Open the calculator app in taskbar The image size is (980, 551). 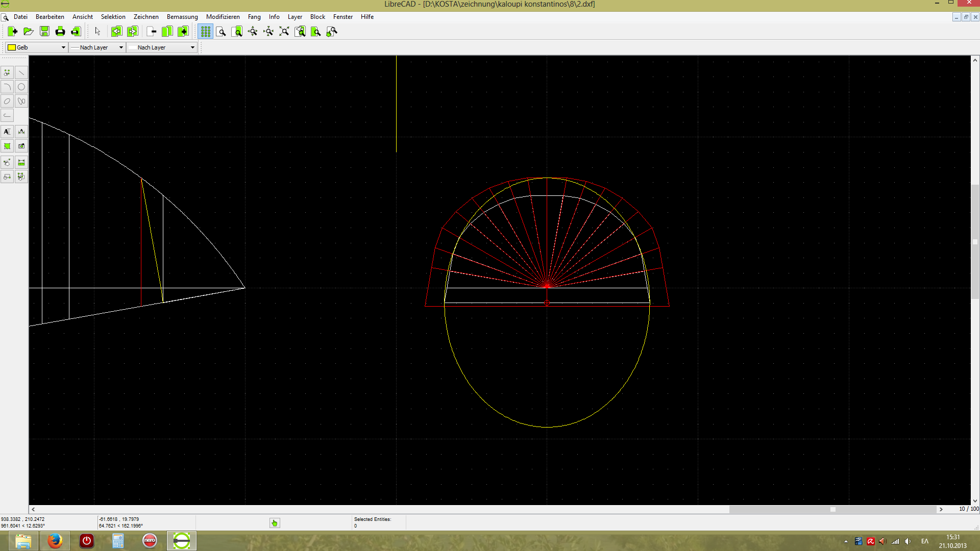tap(118, 541)
